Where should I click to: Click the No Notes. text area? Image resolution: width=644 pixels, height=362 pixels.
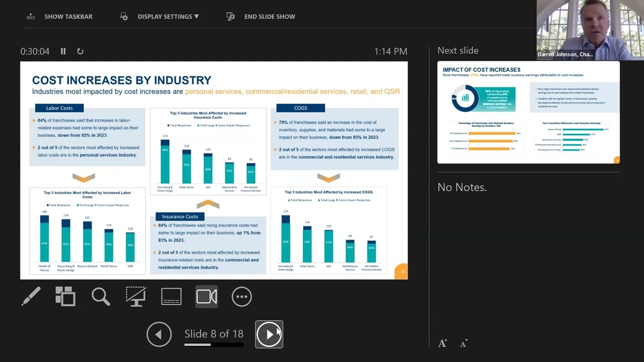[462, 187]
